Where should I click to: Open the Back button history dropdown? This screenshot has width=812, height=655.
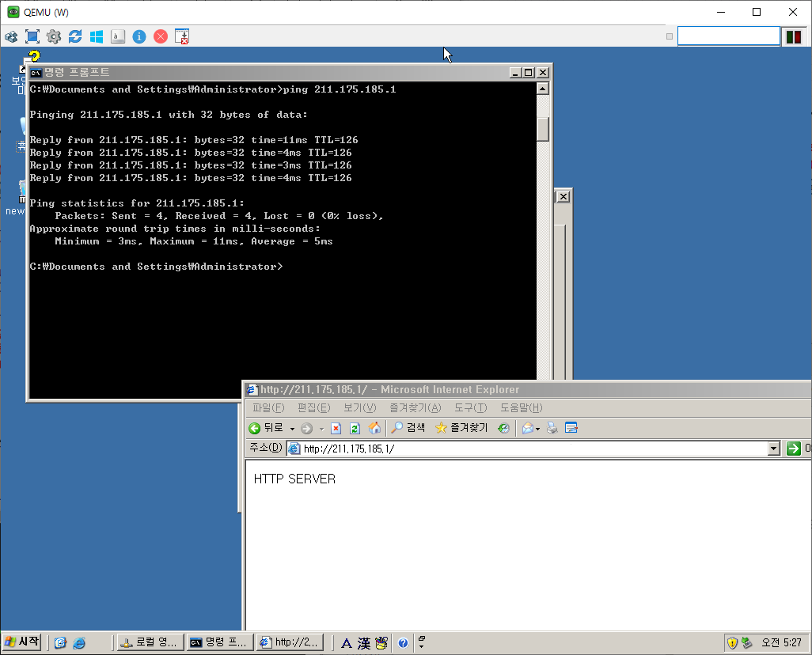(292, 429)
